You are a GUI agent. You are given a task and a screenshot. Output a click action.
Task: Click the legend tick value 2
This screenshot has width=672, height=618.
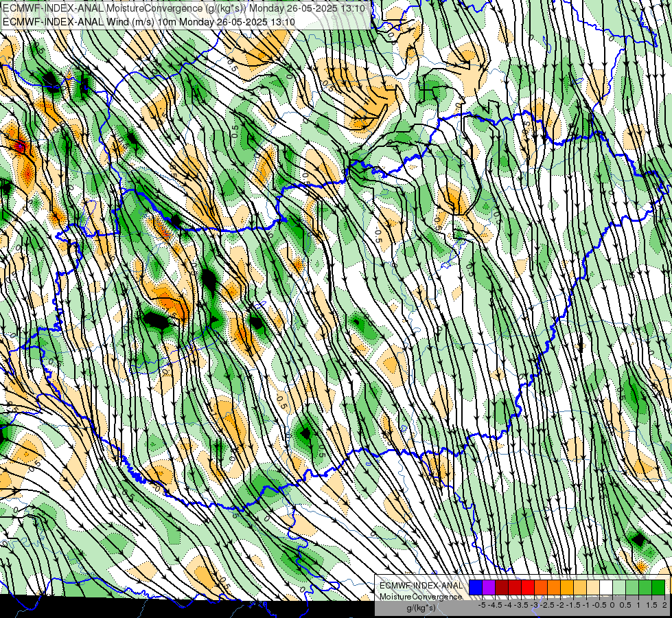664,605
